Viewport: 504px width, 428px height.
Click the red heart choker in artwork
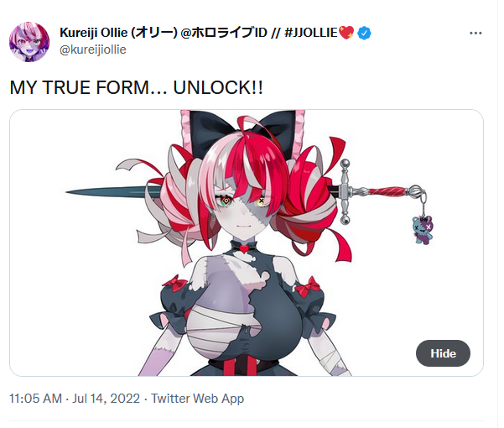click(244, 248)
